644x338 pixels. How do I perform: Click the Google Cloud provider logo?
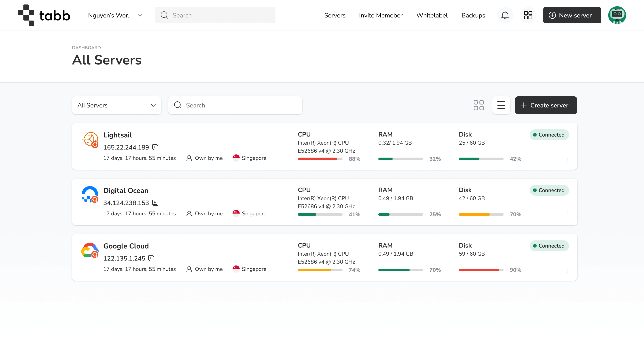(90, 250)
